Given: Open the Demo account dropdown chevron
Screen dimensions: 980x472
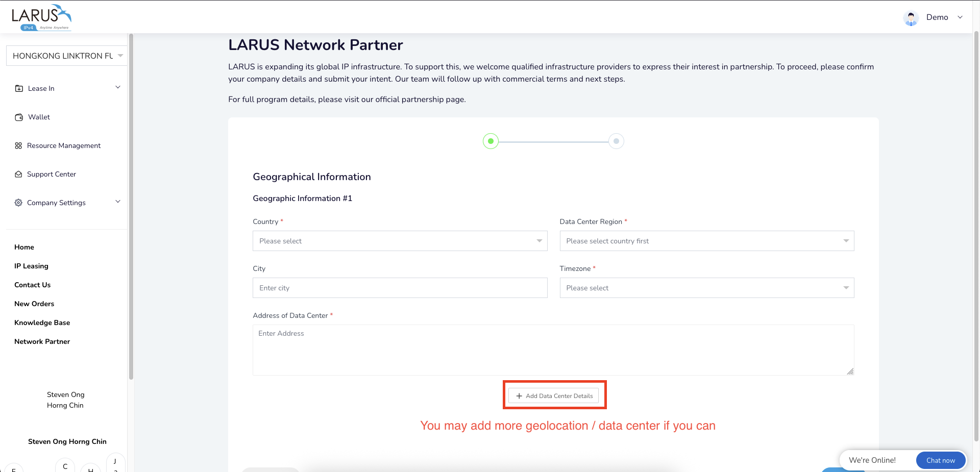Looking at the screenshot, I should tap(960, 17).
